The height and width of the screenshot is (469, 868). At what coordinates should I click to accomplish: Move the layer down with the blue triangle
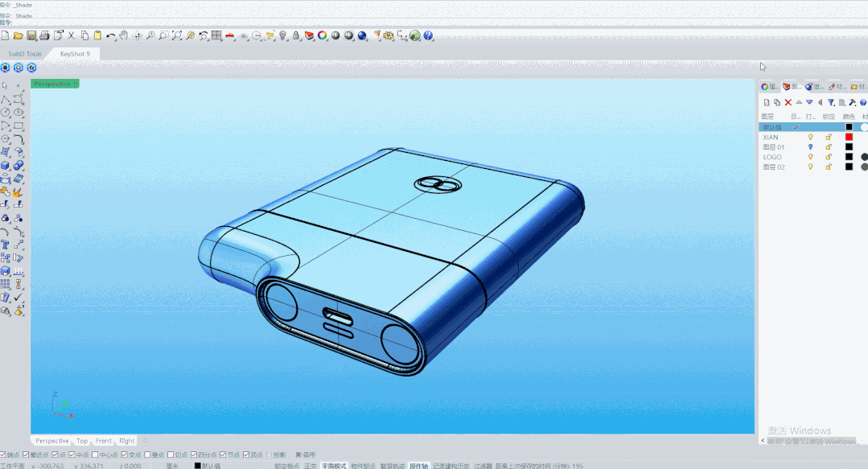(x=809, y=102)
